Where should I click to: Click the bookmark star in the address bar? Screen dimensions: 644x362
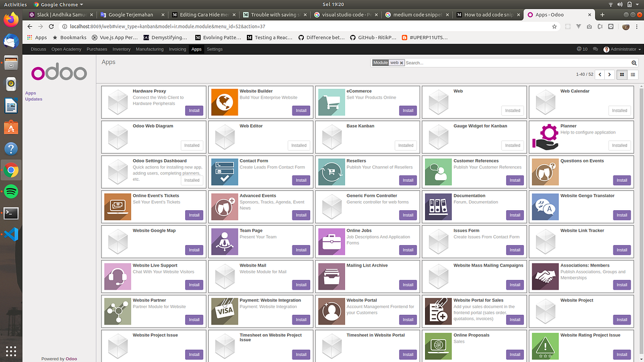point(554,26)
